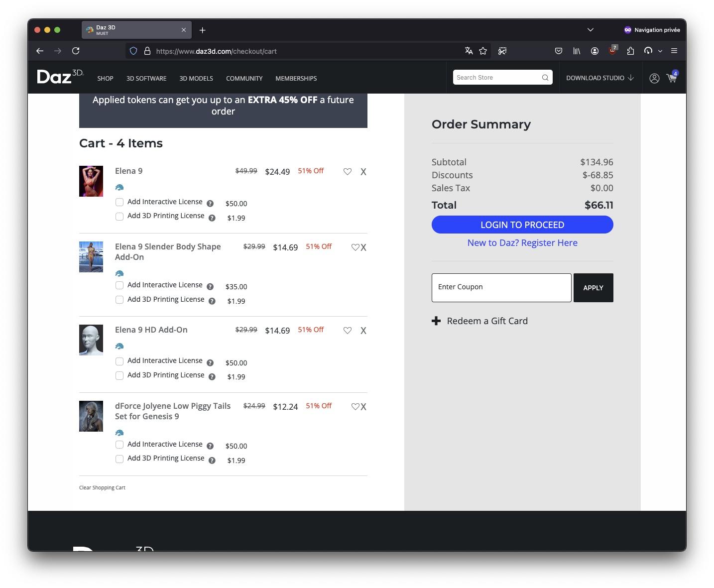714x588 pixels.
Task: Open the MEMBERSHIPS menu
Action: pyautogui.click(x=296, y=79)
